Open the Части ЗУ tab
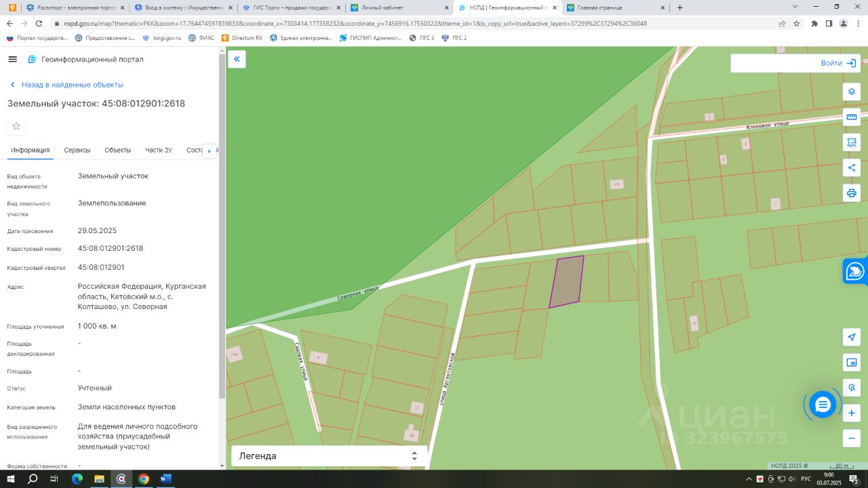The width and height of the screenshot is (868, 488). click(x=159, y=150)
